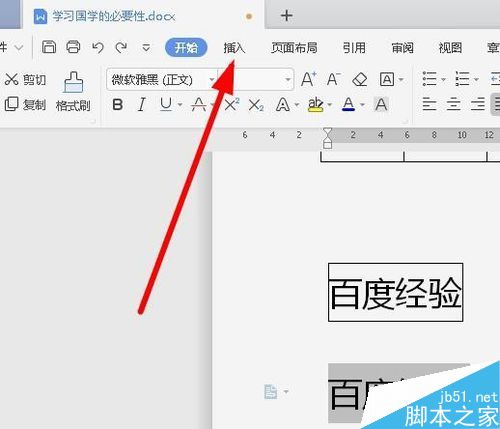Click the numbered list icon
500x429 pixels.
(x=462, y=79)
